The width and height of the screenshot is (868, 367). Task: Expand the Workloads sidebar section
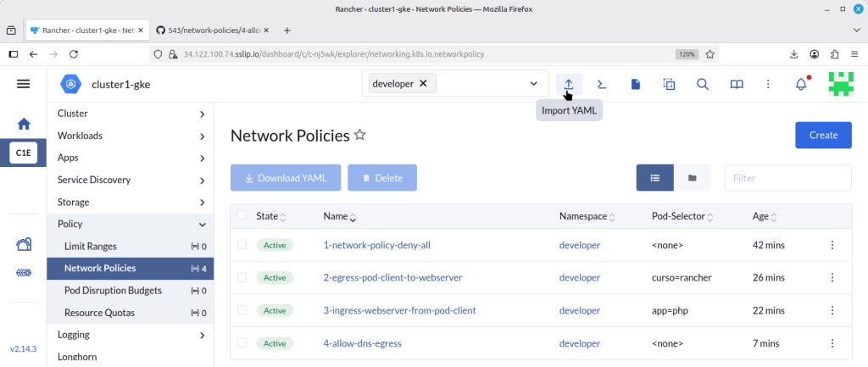(131, 136)
